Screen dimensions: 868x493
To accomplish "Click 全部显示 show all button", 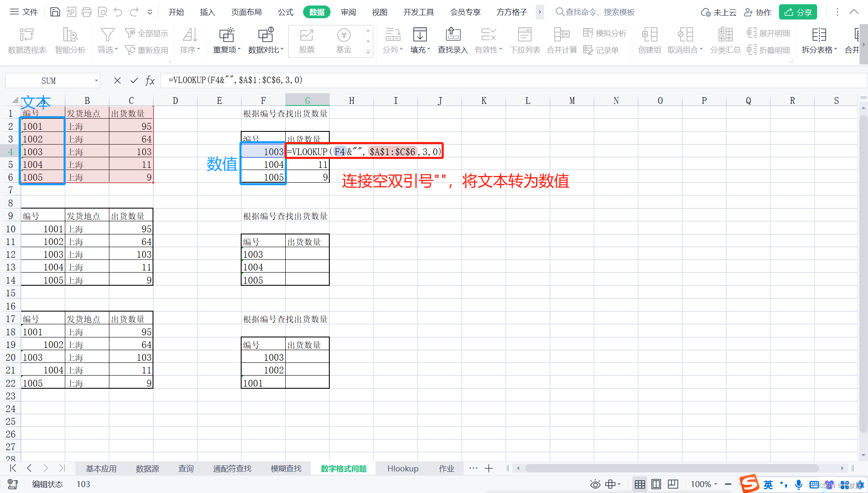I will (x=147, y=33).
